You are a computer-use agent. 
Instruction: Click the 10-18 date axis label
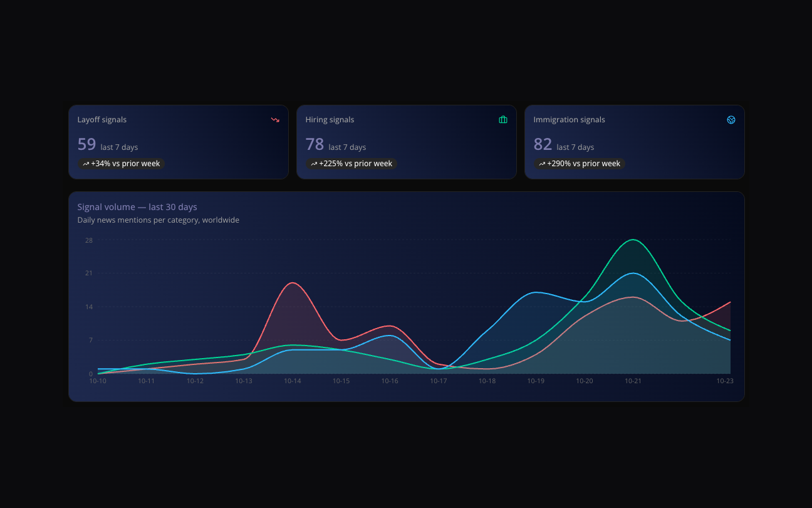click(487, 381)
